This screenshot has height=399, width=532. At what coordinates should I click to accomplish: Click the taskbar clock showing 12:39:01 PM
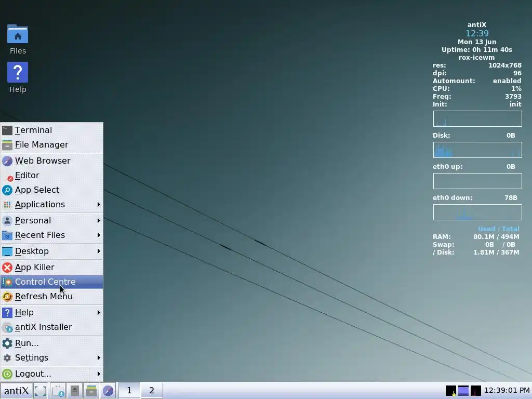click(x=507, y=391)
